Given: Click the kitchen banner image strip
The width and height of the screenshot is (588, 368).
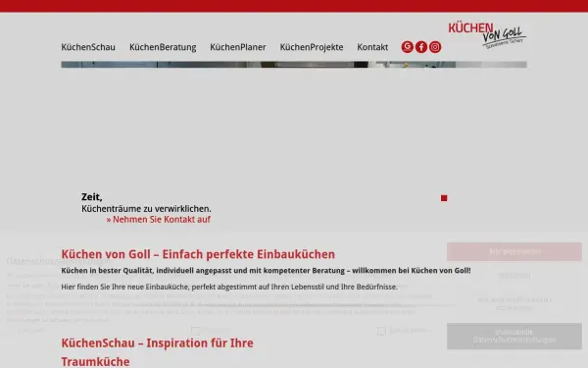Looking at the screenshot, I should (x=294, y=65).
